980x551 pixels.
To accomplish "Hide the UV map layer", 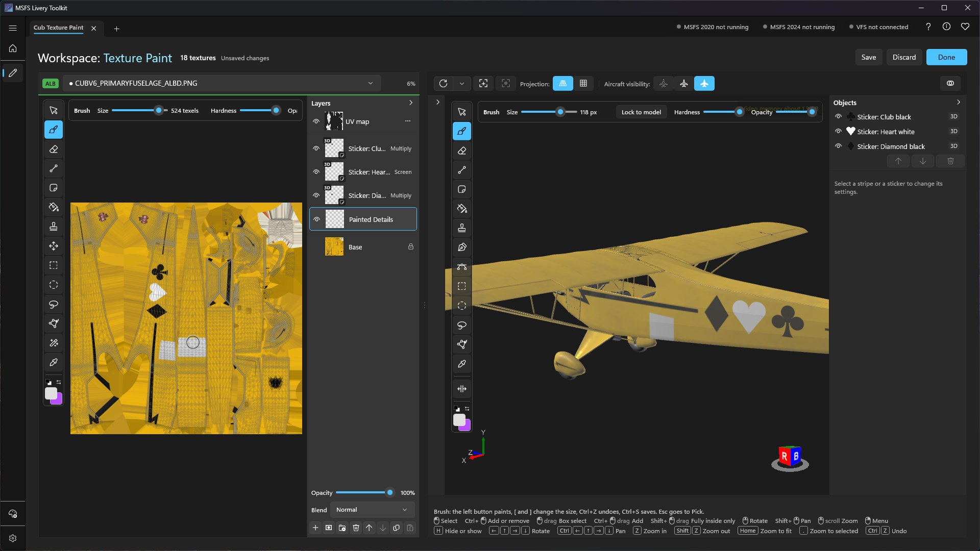I will (316, 121).
